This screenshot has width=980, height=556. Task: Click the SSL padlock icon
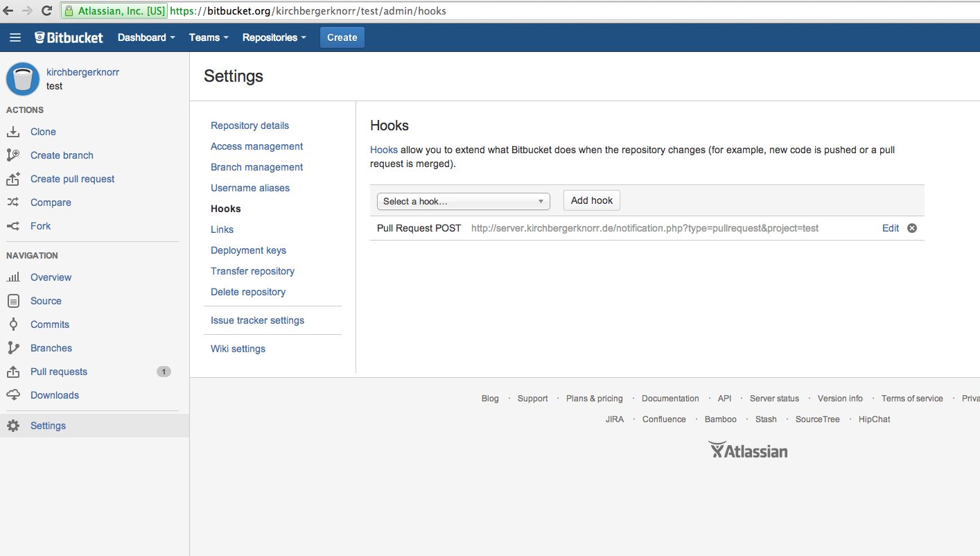[69, 11]
